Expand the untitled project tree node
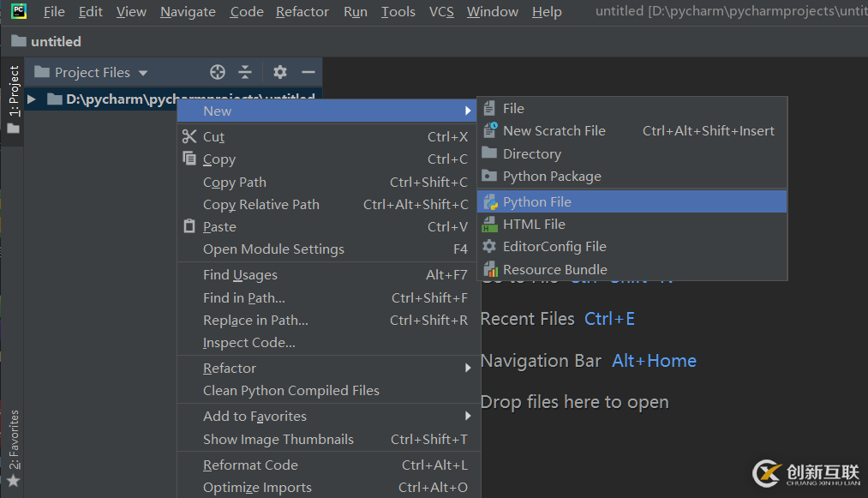 [x=32, y=99]
